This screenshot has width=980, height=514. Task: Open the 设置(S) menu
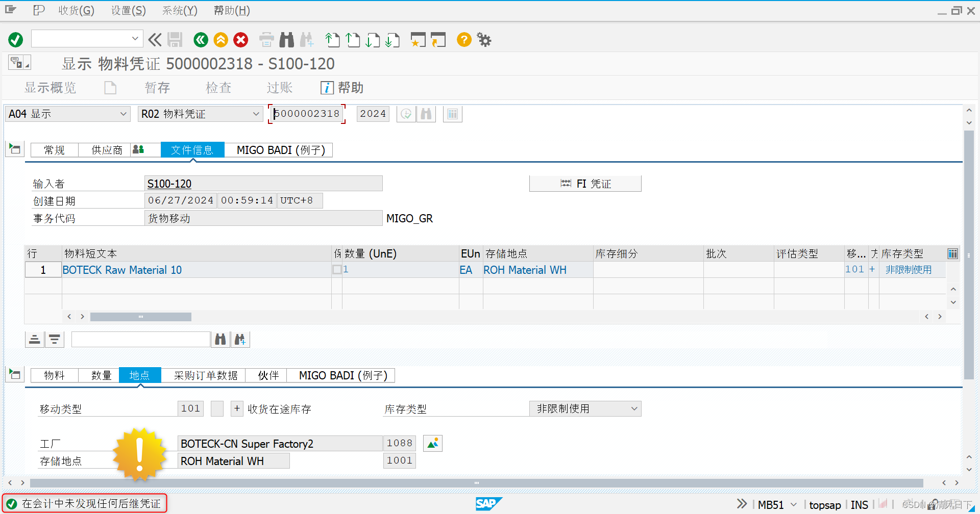[x=129, y=11]
